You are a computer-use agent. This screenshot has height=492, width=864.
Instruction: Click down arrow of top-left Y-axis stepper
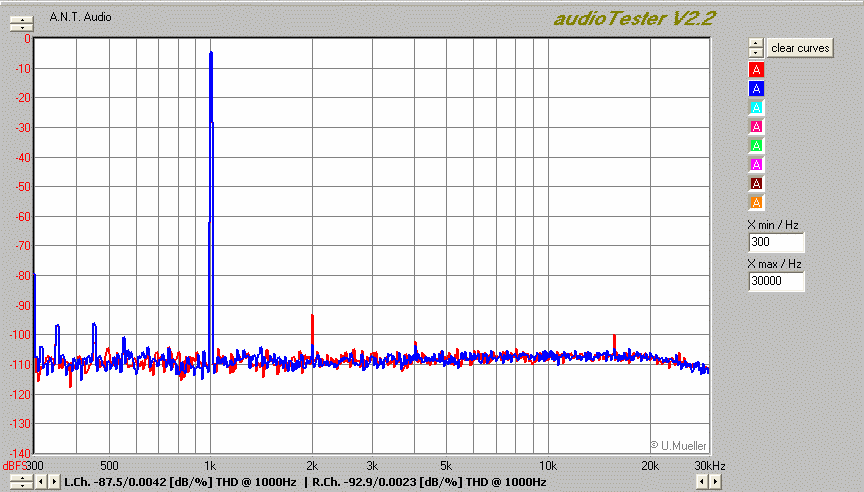click(x=21, y=28)
